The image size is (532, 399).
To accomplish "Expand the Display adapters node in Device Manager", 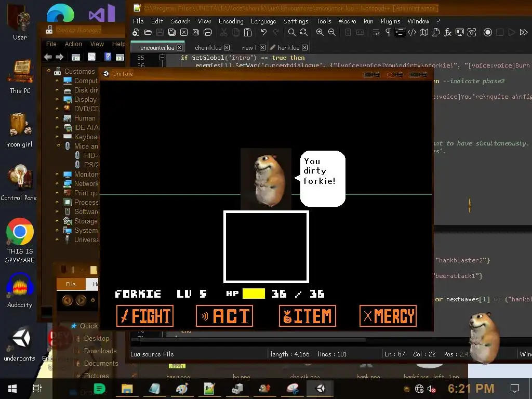I will (x=57, y=99).
